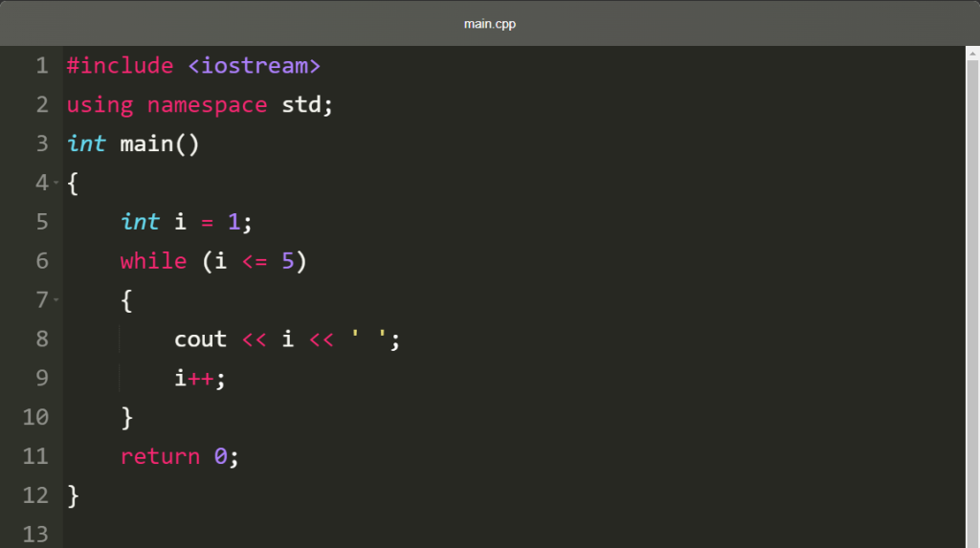Click the closing brace on line 12
The height and width of the screenshot is (548, 980).
tap(73, 496)
